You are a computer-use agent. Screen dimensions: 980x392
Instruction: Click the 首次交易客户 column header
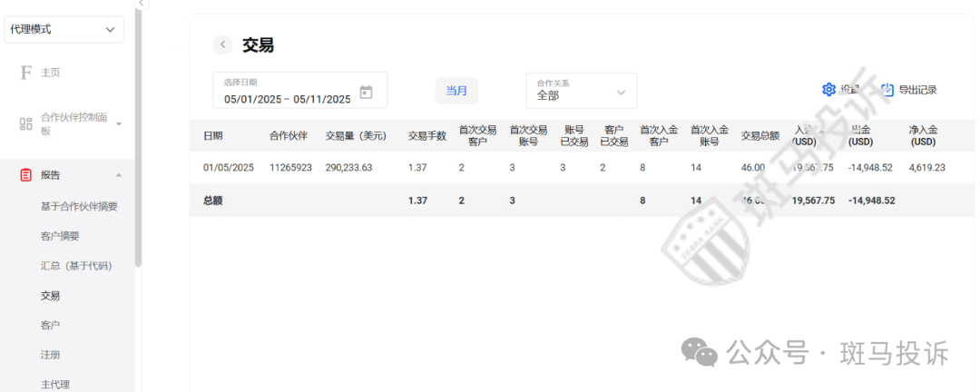tap(477, 136)
